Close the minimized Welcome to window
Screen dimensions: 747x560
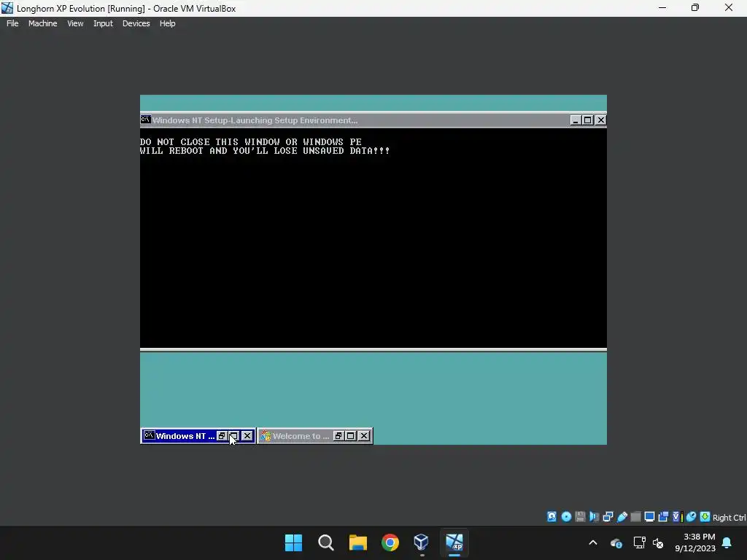(363, 436)
